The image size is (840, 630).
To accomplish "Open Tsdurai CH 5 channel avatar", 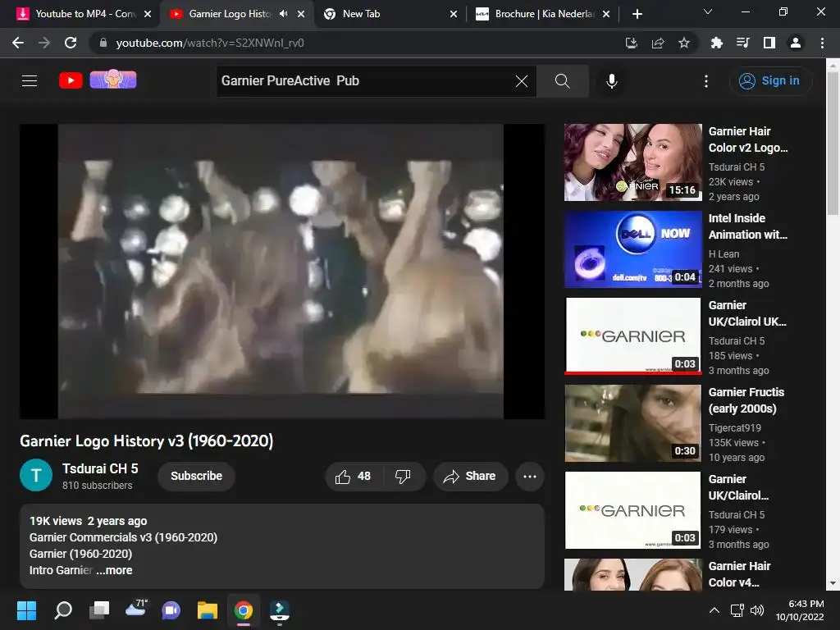I will click(36, 475).
